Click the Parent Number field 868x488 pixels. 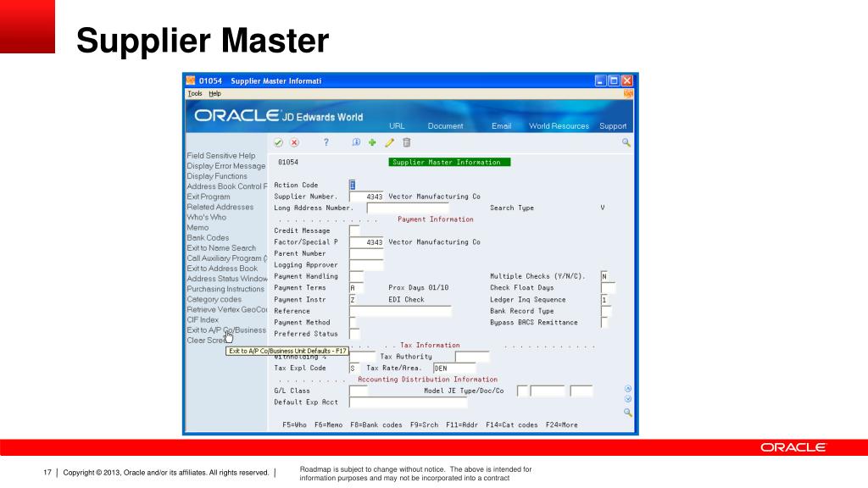[x=366, y=253]
